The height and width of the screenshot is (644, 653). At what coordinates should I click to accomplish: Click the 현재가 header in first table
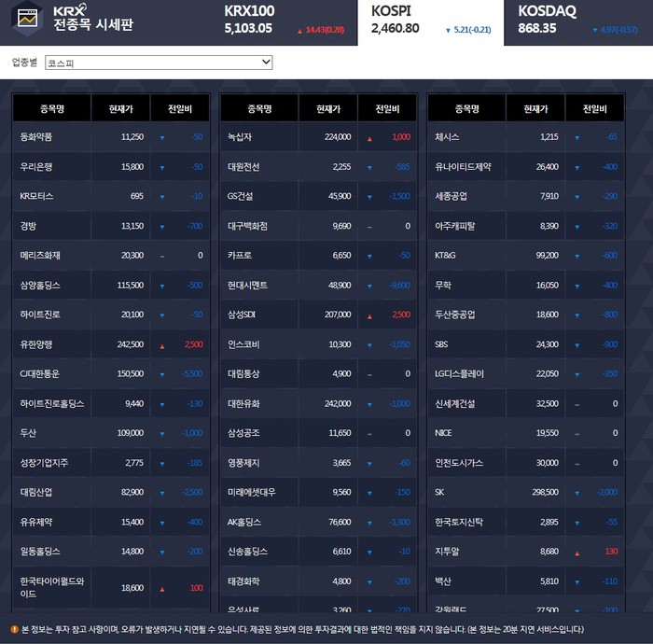120,108
